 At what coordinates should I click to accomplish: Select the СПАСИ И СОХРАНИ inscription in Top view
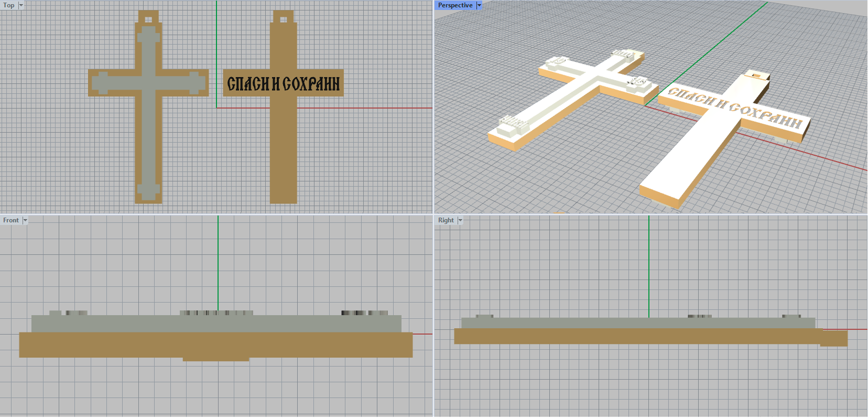point(283,84)
